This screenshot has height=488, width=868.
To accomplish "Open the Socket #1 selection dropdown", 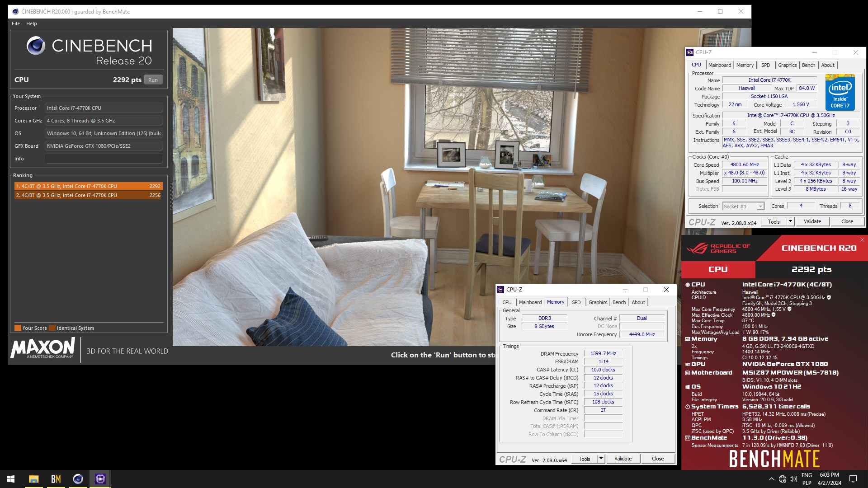I will click(x=743, y=206).
